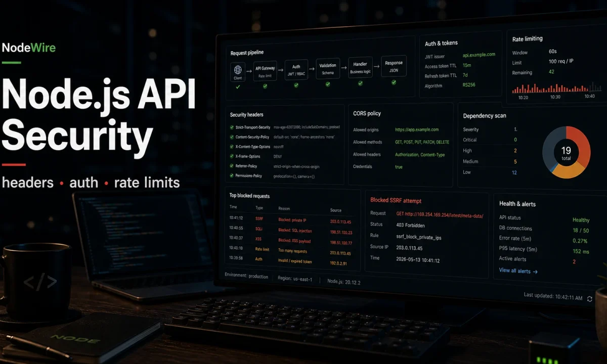Image resolution: width=607 pixels, height=364 pixels.
Task: Click the 403 Forbidden status value
Action: pyautogui.click(x=411, y=225)
